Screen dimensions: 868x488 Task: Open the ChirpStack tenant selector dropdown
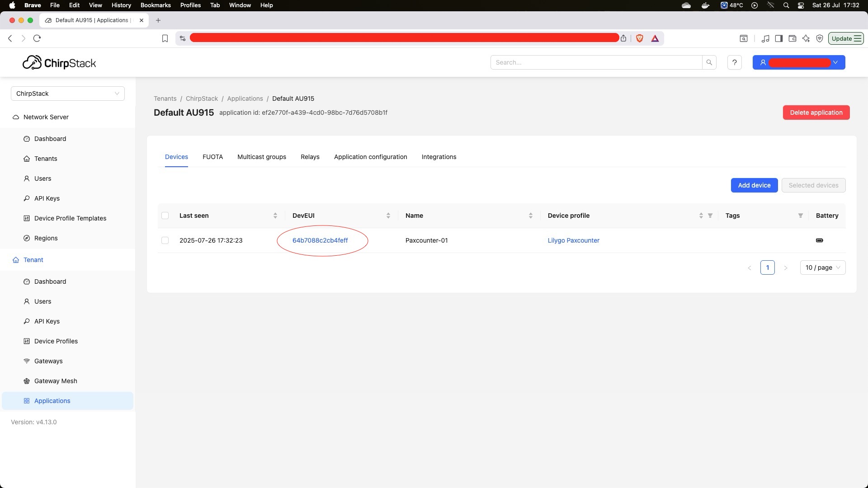point(68,94)
